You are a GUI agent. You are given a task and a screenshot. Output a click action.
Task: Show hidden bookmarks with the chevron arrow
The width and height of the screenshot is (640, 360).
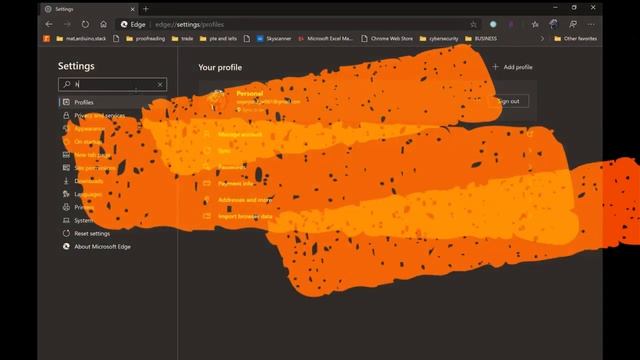(542, 38)
